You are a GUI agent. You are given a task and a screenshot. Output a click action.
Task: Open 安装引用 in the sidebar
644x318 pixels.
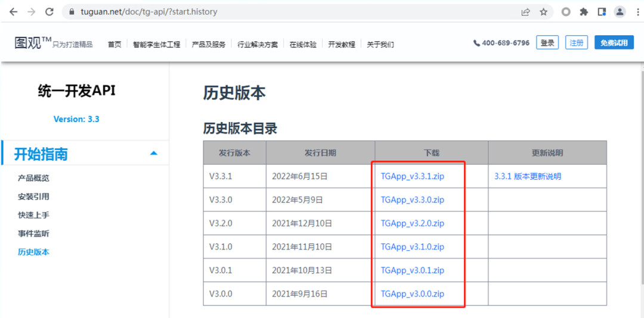coord(33,197)
